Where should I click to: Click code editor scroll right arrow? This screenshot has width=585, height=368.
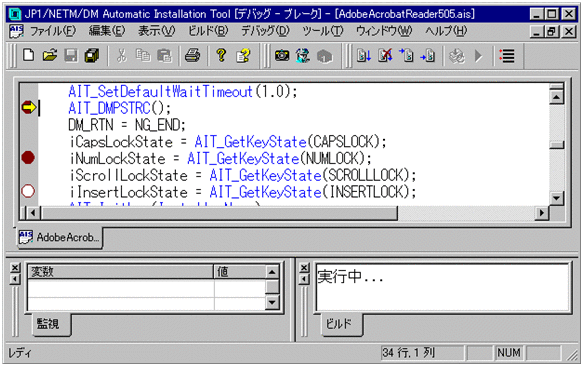coord(541,213)
